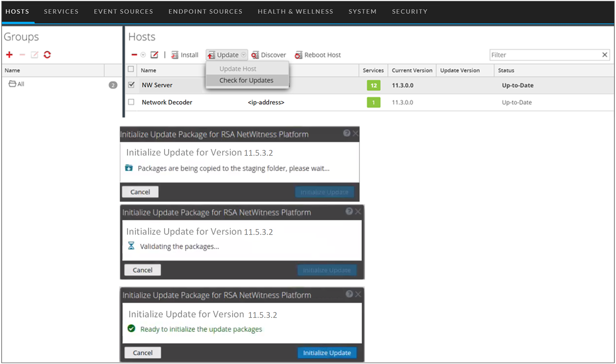Check the Network Decoder checkbox
Viewport: 616px width, 364px height.
(131, 102)
